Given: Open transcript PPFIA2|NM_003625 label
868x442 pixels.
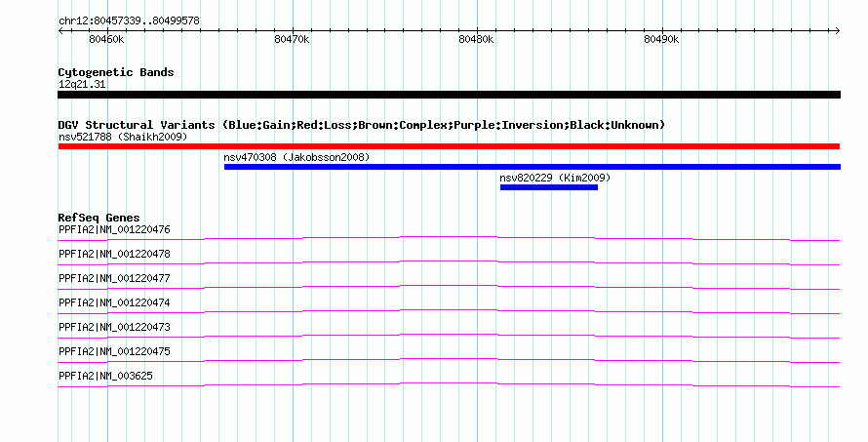Looking at the screenshot, I should (105, 376).
